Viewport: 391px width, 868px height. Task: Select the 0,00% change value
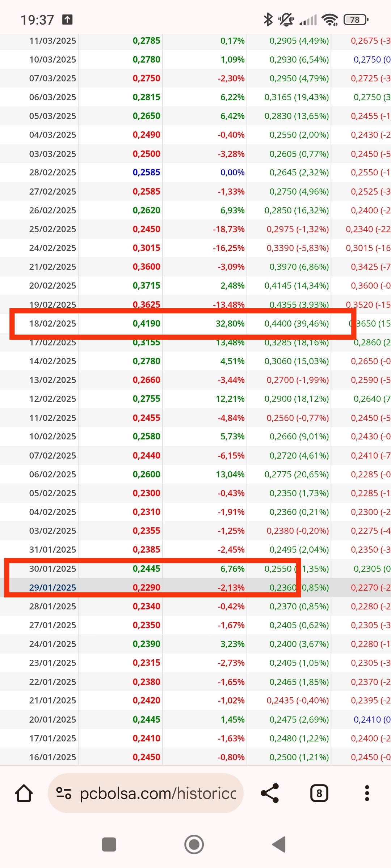[x=232, y=172]
